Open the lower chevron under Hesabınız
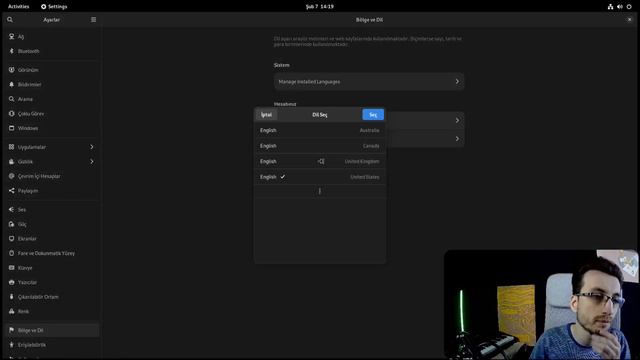This screenshot has width=640, height=360. pos(457,139)
